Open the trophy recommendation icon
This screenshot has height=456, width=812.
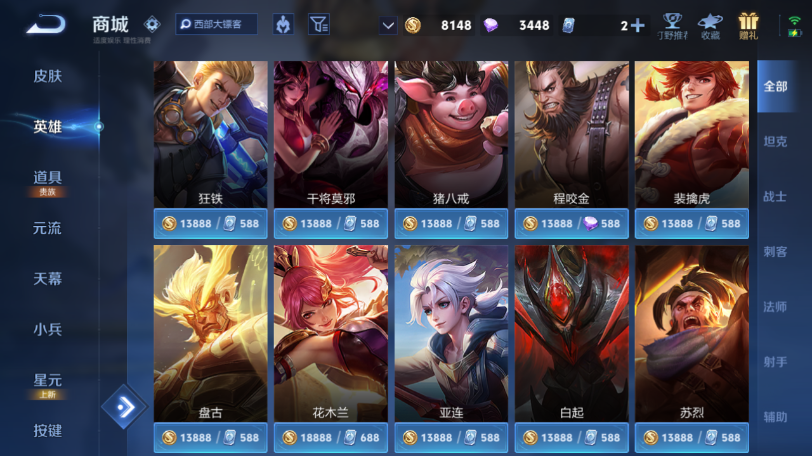tap(672, 26)
